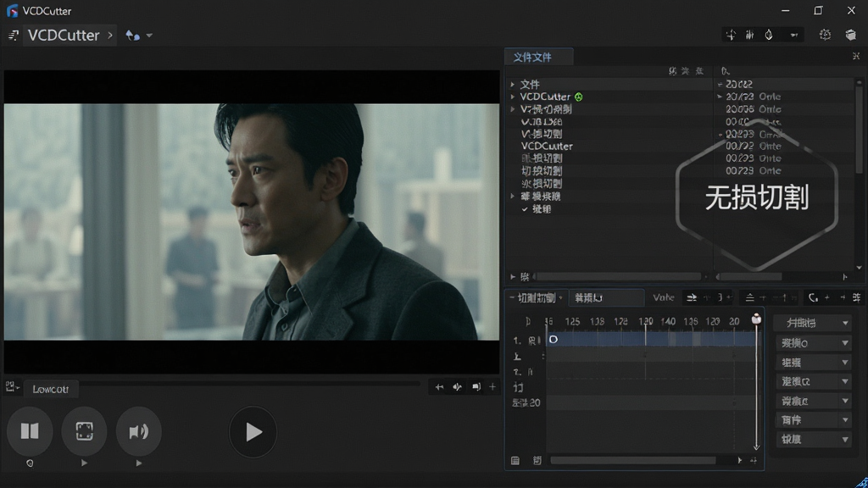Click the droplet icon in the top-right toolbar
The image size is (868, 488).
[769, 35]
